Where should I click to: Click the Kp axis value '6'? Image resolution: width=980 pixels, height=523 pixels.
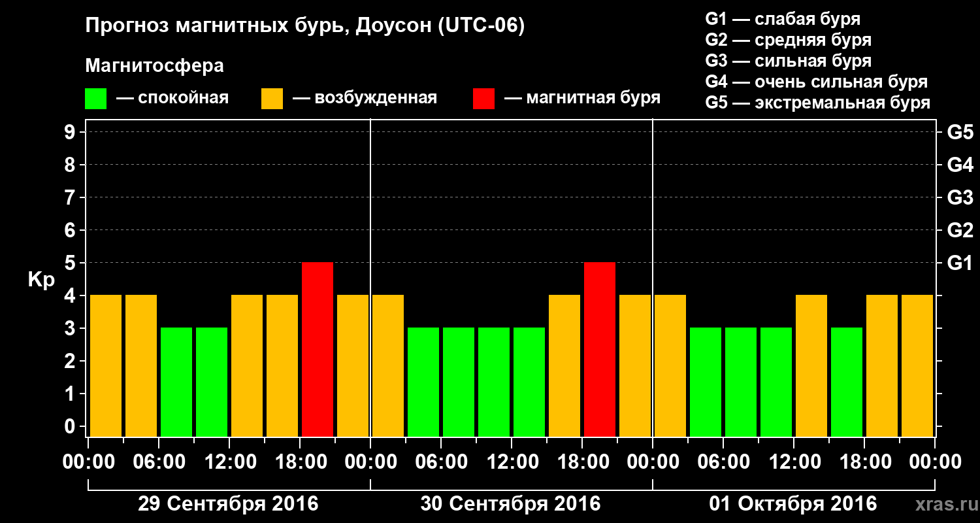coord(71,230)
